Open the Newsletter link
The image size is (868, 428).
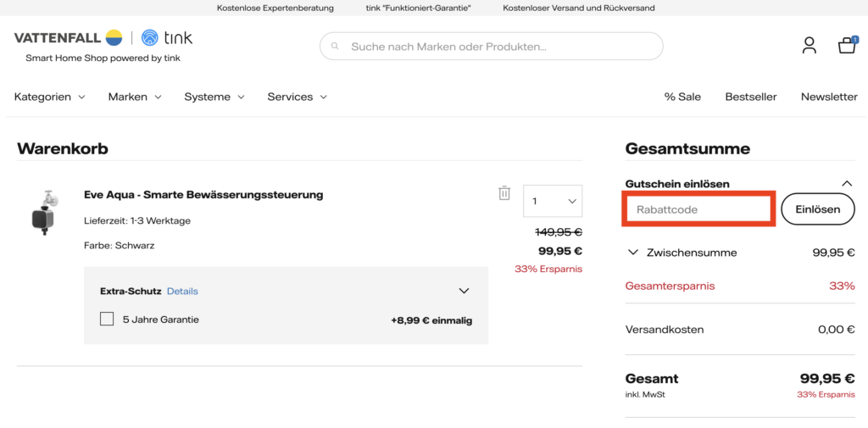coord(829,97)
